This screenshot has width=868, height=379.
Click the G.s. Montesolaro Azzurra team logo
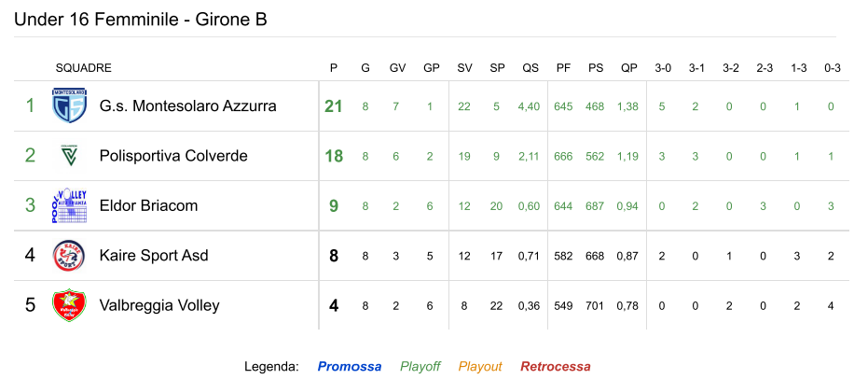(x=69, y=105)
